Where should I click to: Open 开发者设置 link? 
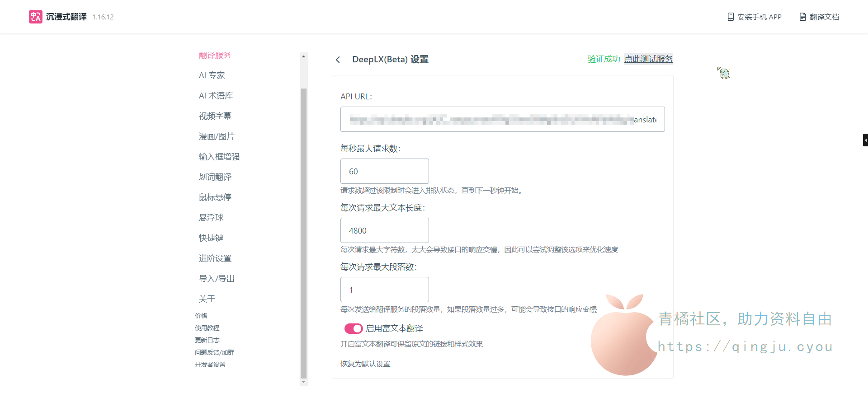click(210, 365)
